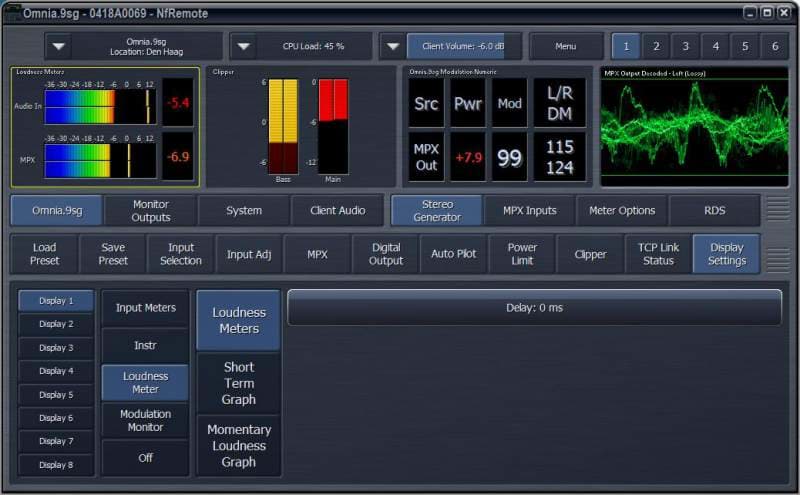Adjust the Delay: 0 ms slider
Screen dimensions: 800x495
coord(534,308)
